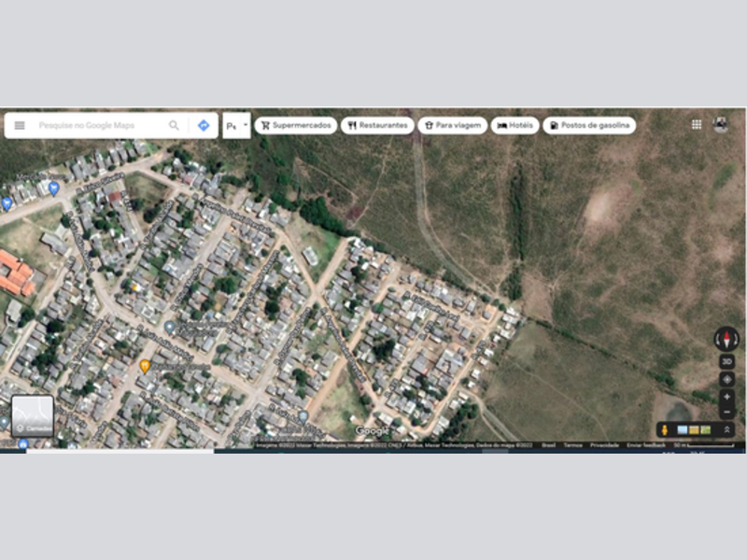Show Hotéis on the map

point(515,125)
